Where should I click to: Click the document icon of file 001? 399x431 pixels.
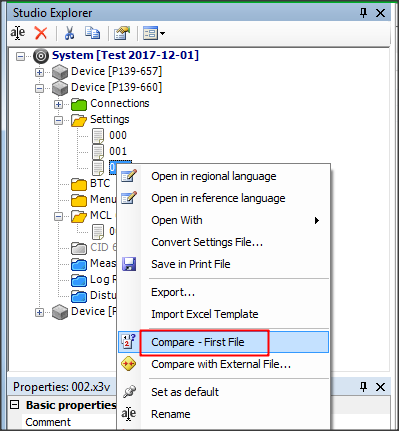tap(98, 152)
